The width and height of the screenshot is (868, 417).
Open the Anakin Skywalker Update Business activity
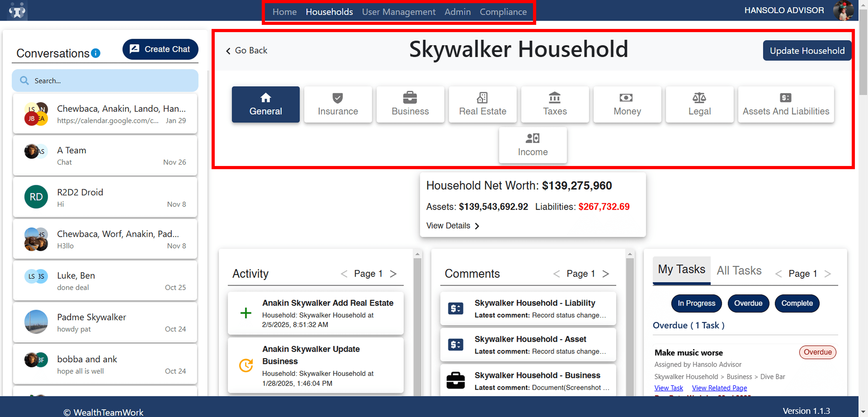[316, 365]
